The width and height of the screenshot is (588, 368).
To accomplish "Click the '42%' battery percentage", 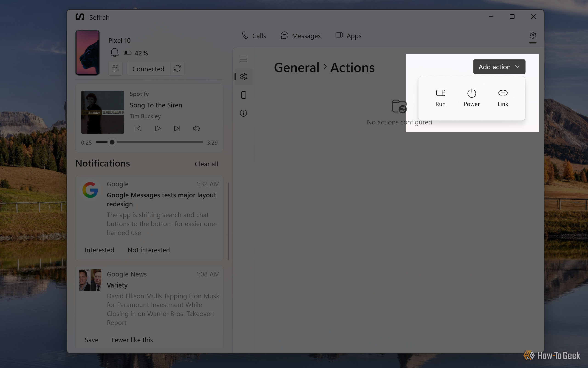I will (141, 53).
